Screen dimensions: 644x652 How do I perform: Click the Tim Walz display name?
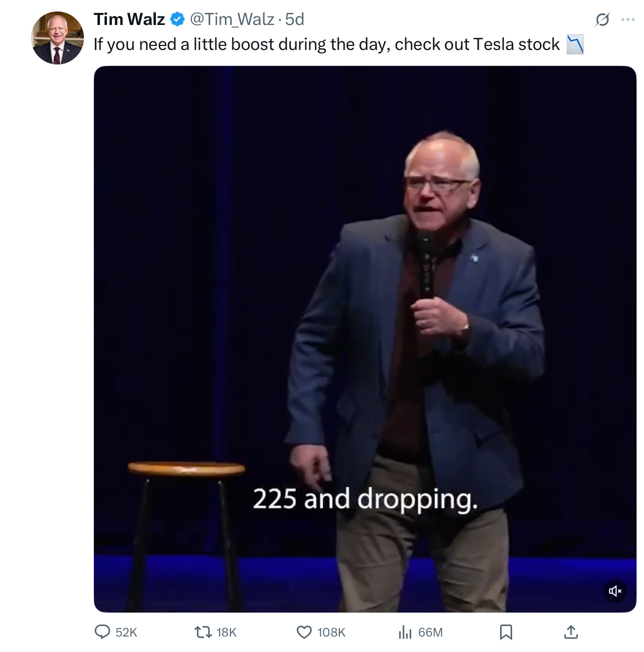129,19
